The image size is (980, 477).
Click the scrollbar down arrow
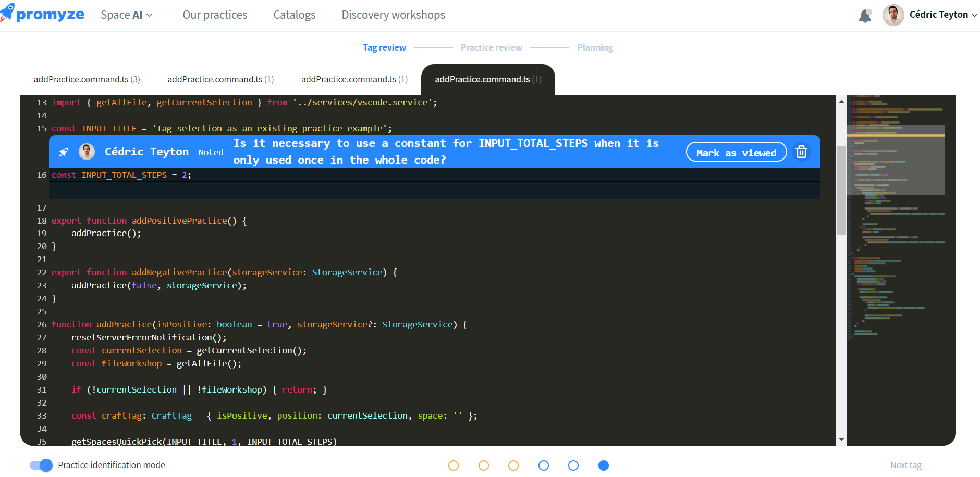841,440
